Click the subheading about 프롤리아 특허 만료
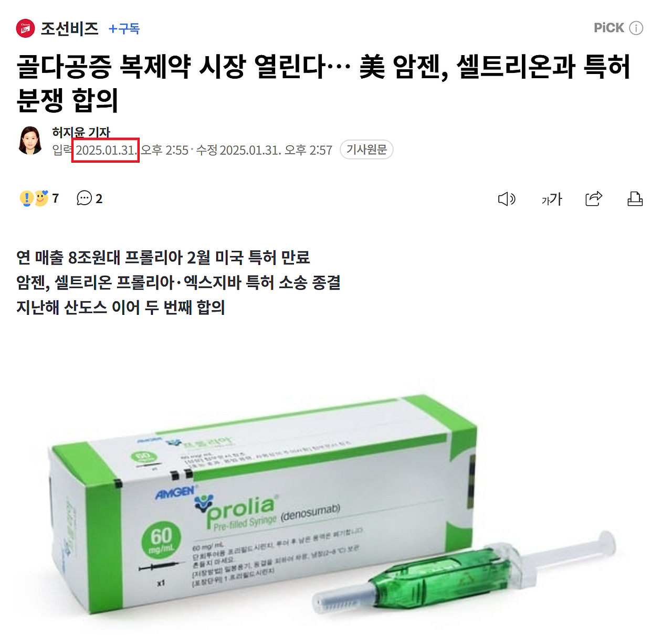The image size is (672, 635). 163,258
